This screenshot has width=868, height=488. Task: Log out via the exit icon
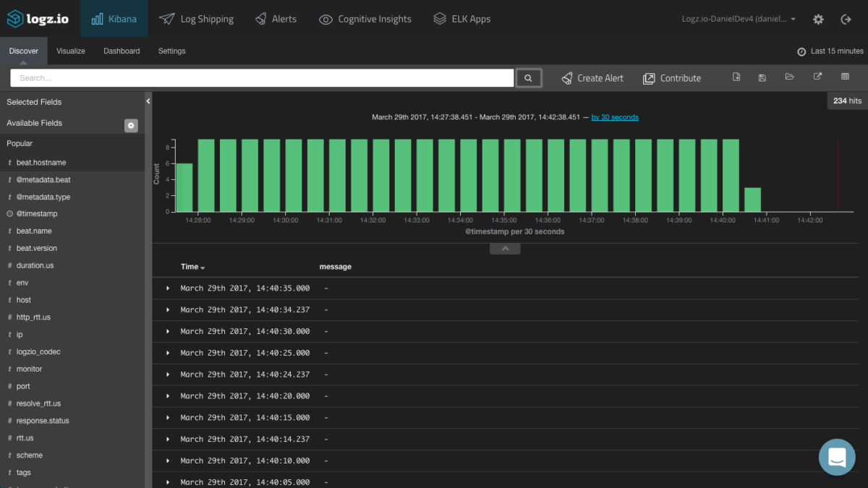pyautogui.click(x=846, y=20)
